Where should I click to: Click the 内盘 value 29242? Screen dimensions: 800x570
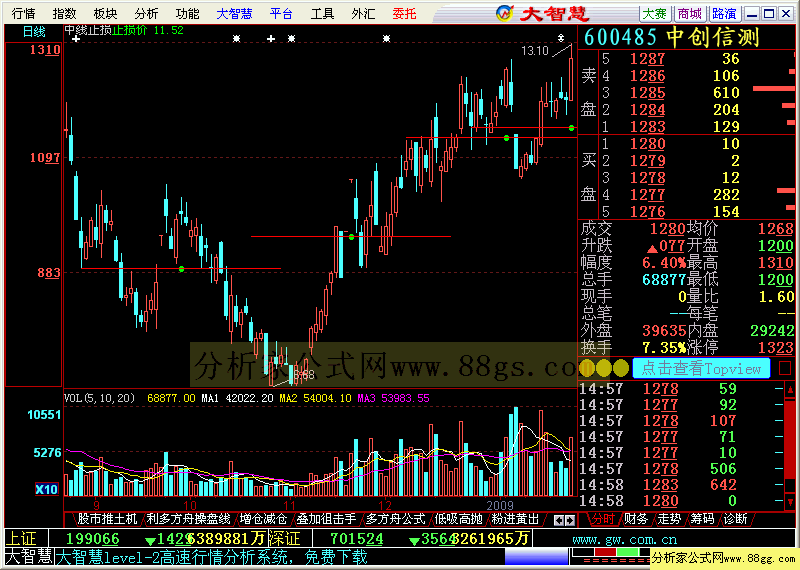(x=772, y=331)
